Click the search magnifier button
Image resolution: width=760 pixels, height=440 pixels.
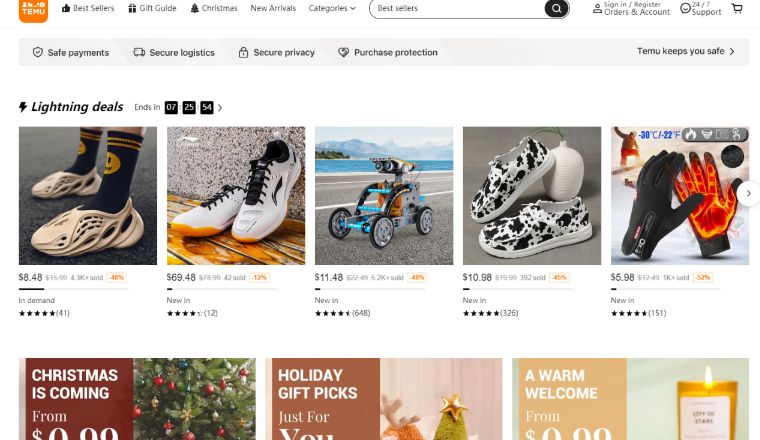[x=556, y=9]
